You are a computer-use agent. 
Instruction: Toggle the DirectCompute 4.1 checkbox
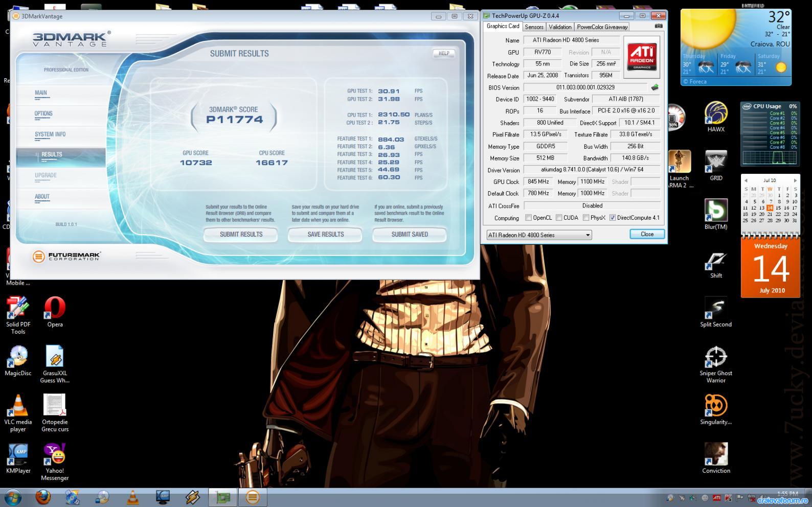point(612,218)
